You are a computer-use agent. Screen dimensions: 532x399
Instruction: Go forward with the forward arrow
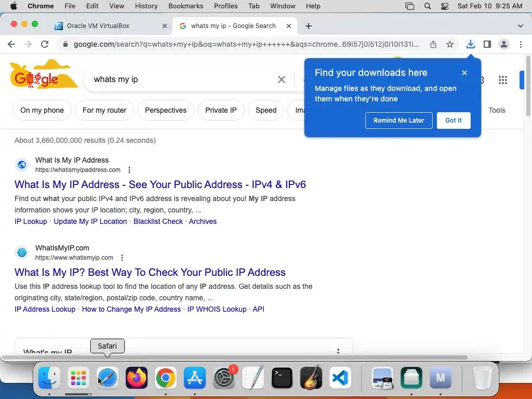pyautogui.click(x=28, y=44)
